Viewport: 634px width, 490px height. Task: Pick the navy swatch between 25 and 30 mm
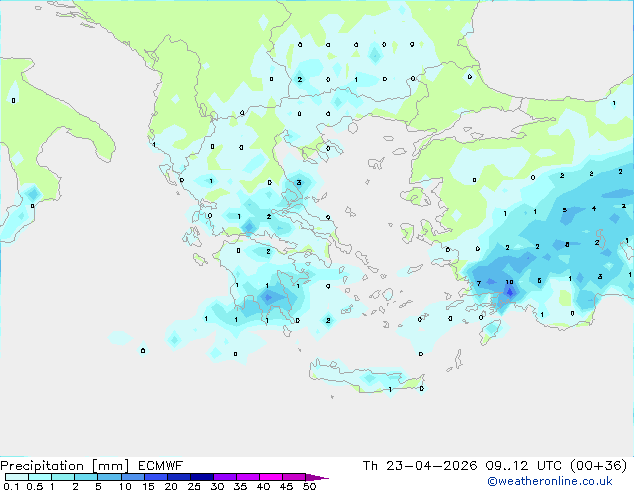click(x=202, y=477)
